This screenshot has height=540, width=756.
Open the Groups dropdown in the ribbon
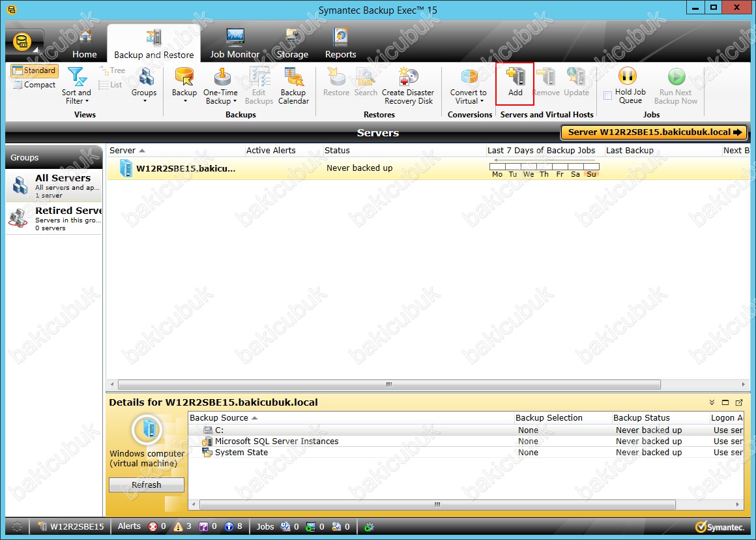143,85
